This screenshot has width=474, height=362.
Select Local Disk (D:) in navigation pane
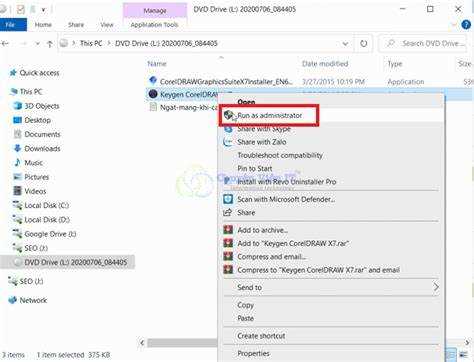point(47,220)
